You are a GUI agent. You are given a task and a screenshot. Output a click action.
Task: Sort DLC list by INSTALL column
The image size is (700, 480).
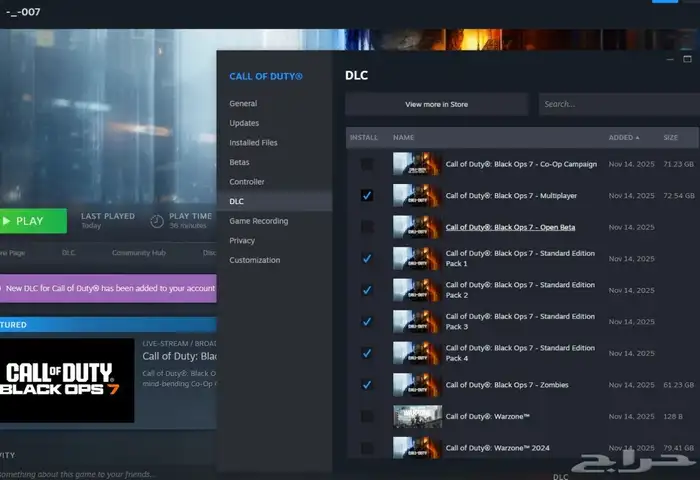[x=364, y=138]
